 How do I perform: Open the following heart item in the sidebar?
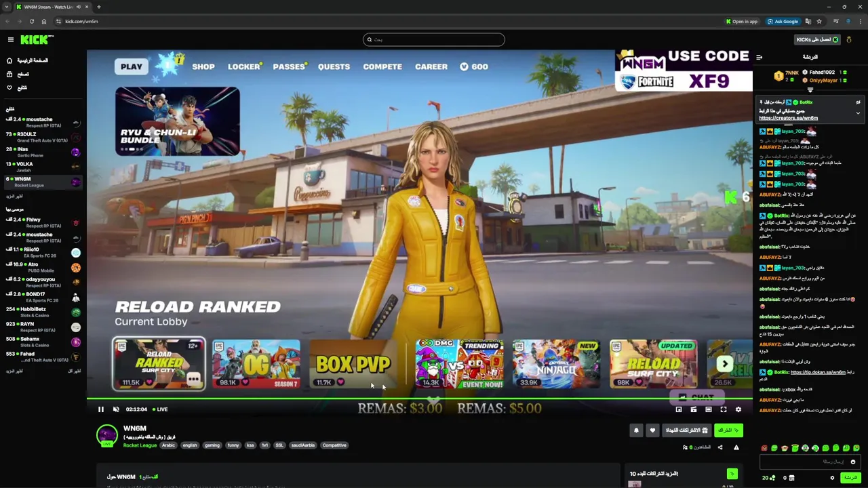[x=17, y=87]
